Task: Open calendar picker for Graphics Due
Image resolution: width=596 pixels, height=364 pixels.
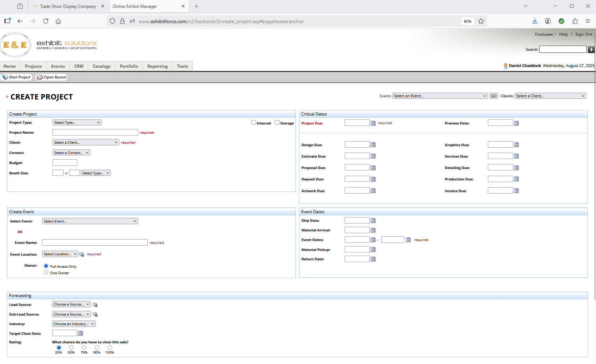Action: 516,145
